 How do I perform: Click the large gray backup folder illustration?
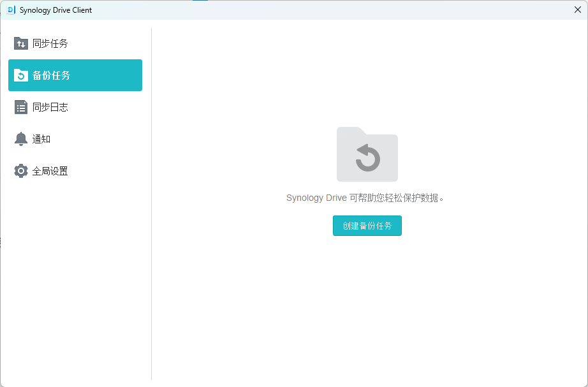click(x=367, y=154)
